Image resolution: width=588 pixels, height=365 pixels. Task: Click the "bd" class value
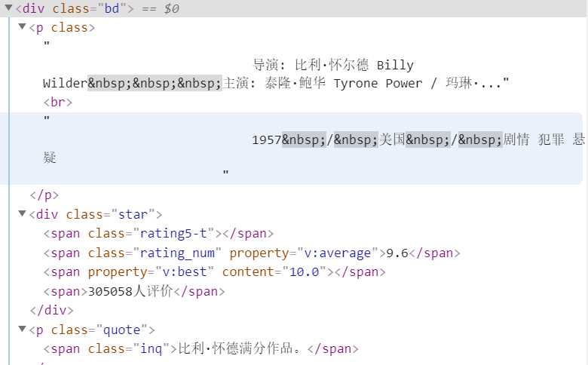click(112, 8)
